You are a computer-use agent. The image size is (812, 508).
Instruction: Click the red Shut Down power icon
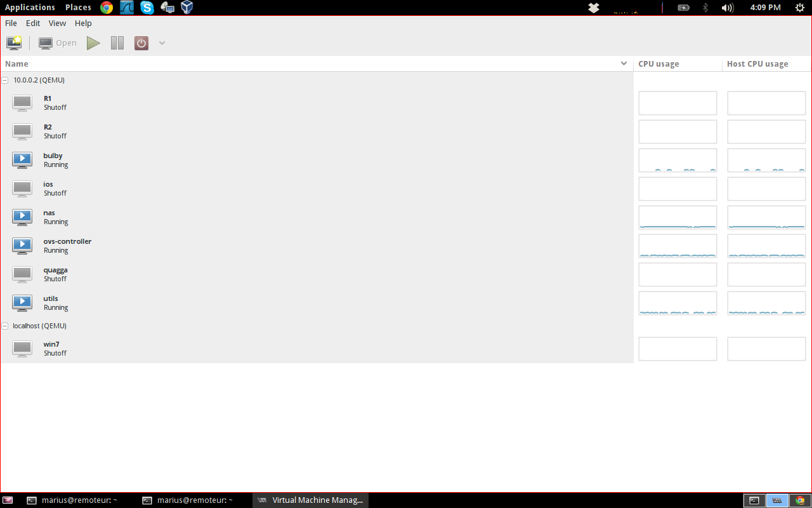(141, 43)
